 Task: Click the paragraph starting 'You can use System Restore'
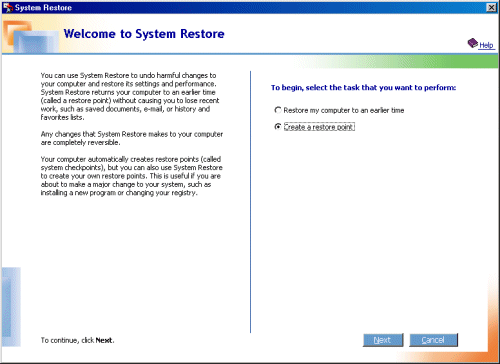(130, 96)
